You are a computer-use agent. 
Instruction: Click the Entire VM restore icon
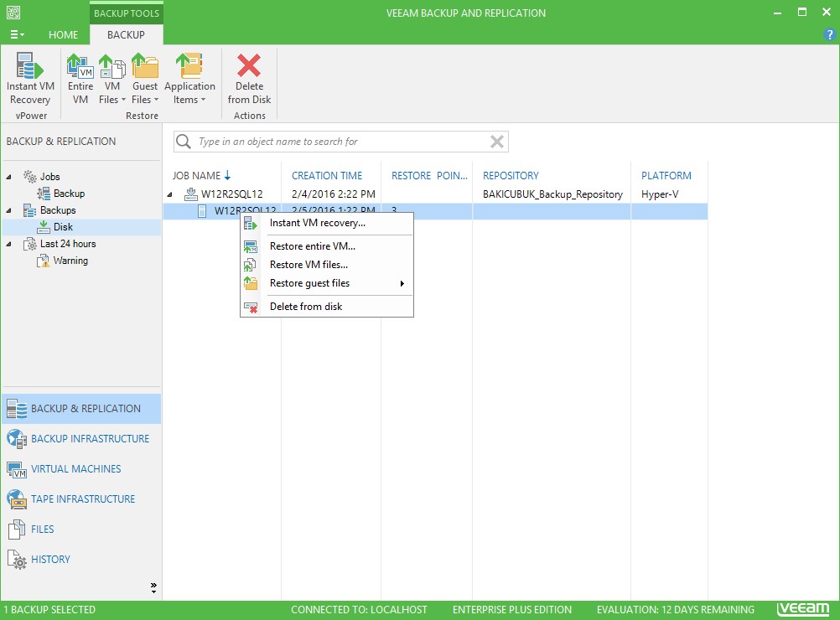80,65
